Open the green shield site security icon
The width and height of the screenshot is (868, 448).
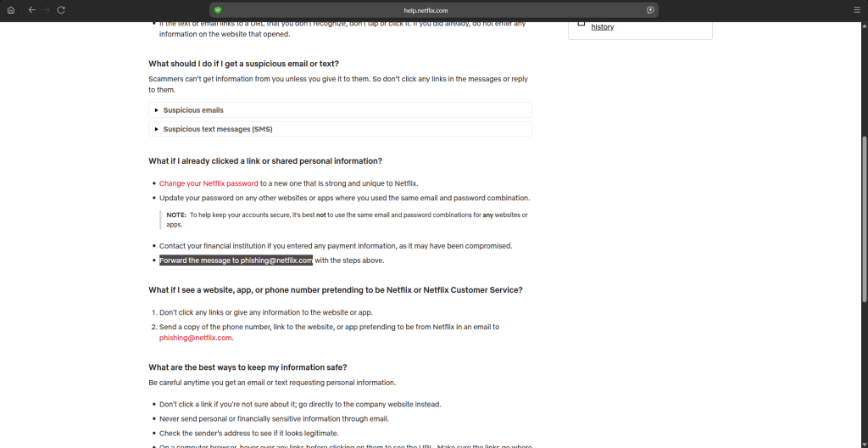(x=218, y=9)
